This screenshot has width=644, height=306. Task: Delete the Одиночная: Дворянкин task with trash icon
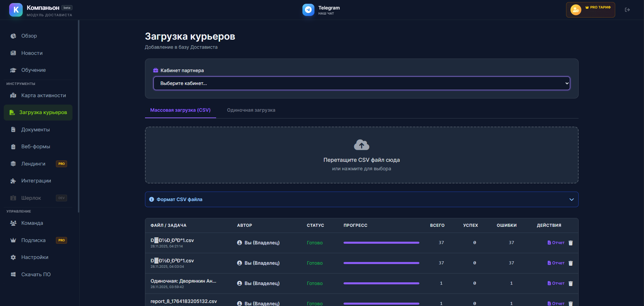tap(570, 284)
